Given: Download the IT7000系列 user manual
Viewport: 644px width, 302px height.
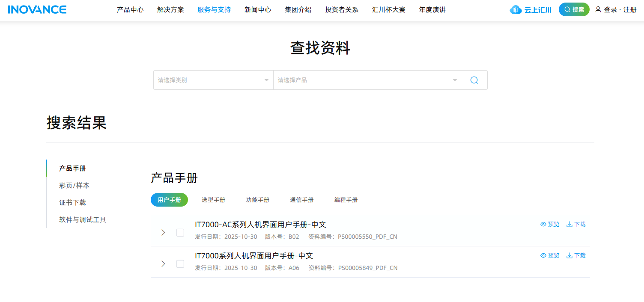Looking at the screenshot, I should point(576,255).
